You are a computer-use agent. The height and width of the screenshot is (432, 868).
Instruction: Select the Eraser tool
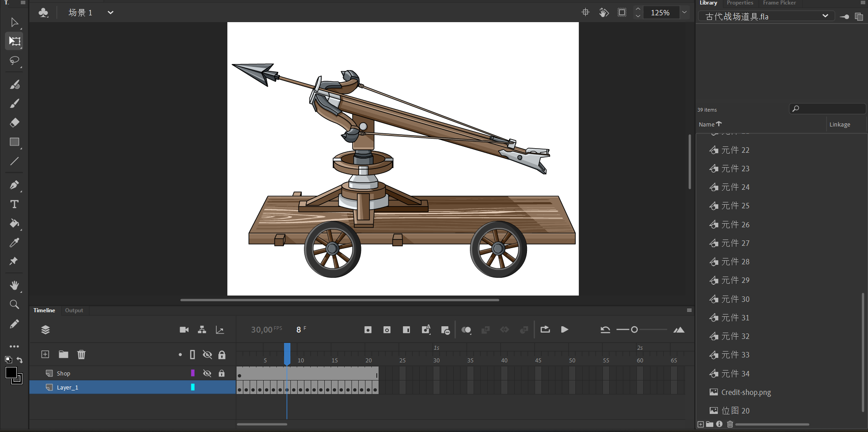point(14,122)
